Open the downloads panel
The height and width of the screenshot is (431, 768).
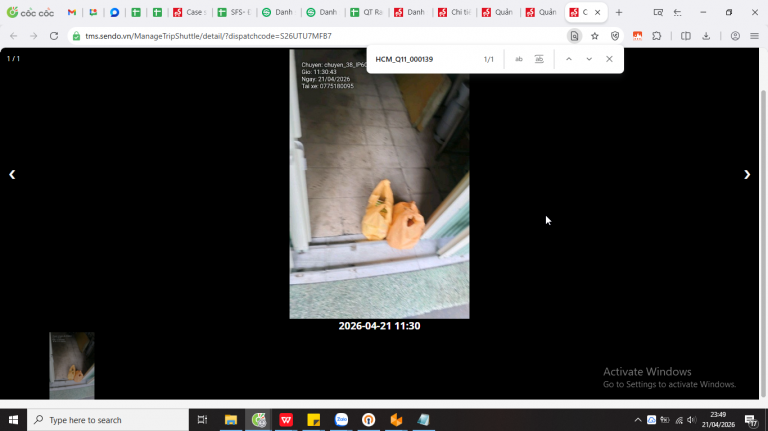point(706,36)
